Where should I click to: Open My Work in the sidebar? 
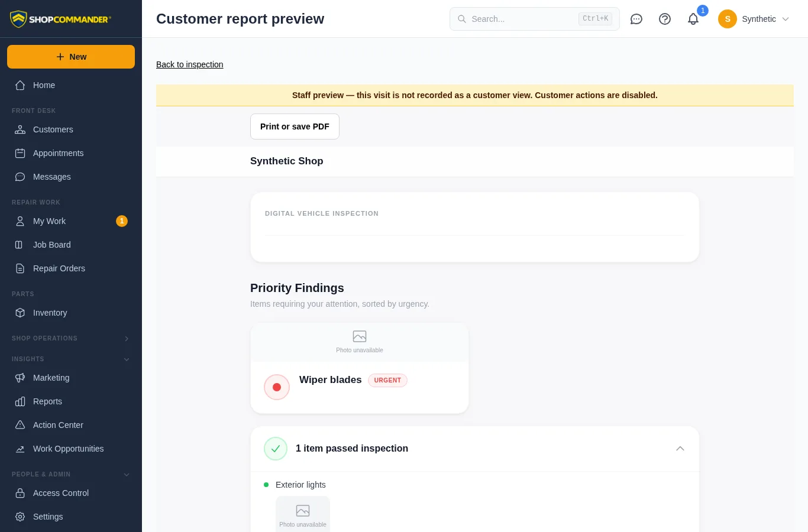point(71,221)
